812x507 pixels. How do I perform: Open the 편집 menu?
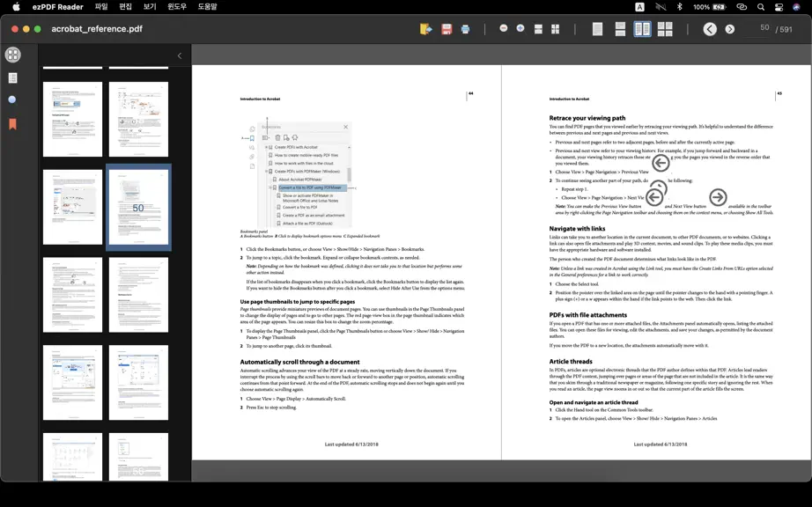click(125, 7)
